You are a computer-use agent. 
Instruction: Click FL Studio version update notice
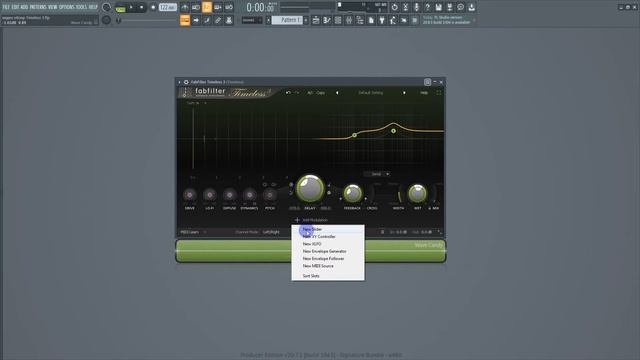[x=446, y=20]
